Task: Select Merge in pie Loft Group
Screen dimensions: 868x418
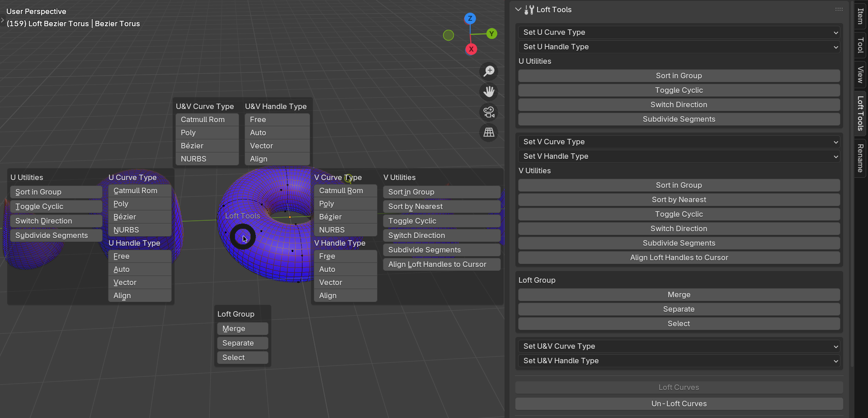Action: pos(243,328)
